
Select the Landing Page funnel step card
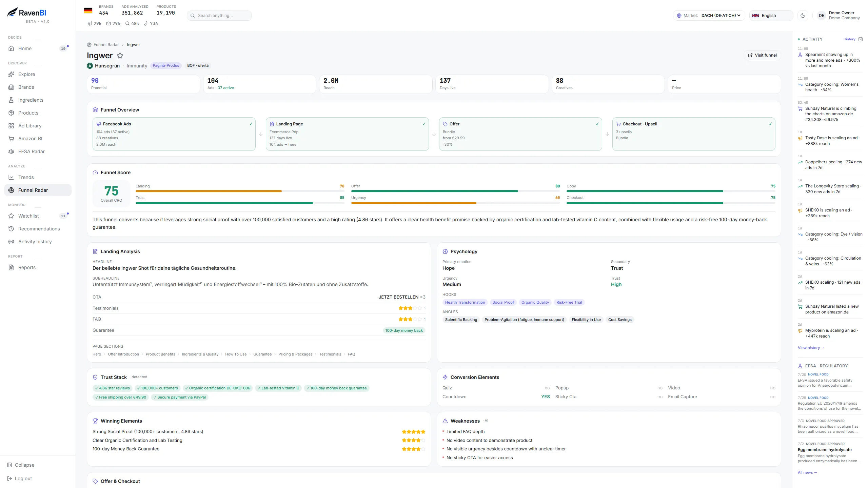pyautogui.click(x=347, y=134)
